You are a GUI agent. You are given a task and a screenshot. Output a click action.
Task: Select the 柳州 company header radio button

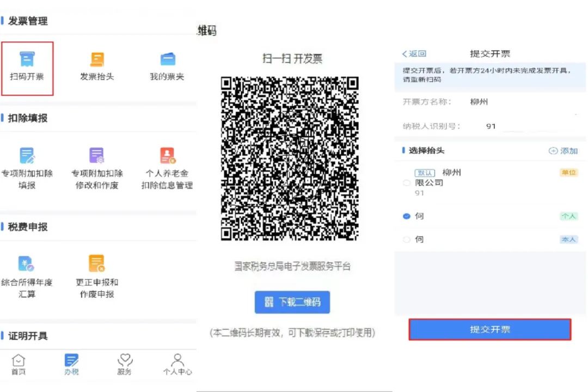click(407, 183)
